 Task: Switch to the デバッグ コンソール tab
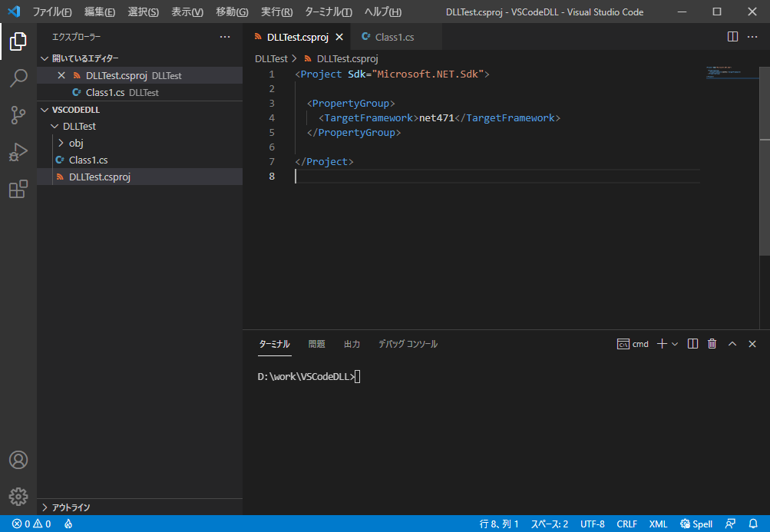(x=408, y=344)
